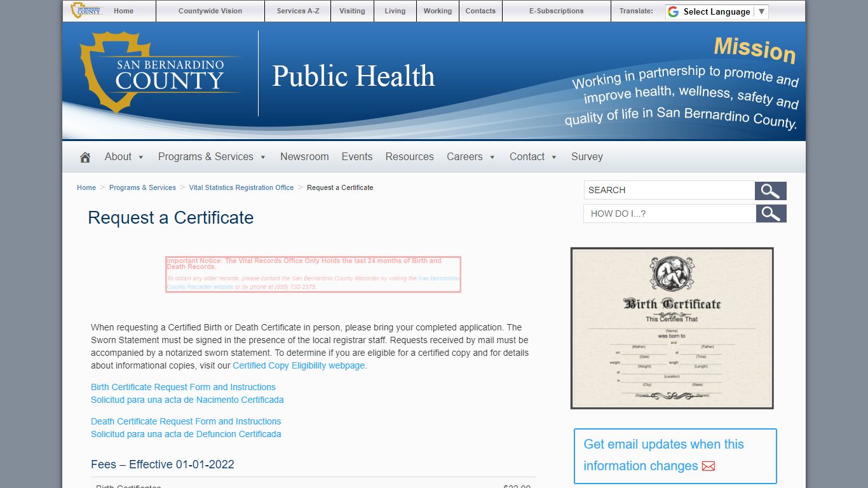Open the Resources page
868x488 pixels.
point(410,156)
